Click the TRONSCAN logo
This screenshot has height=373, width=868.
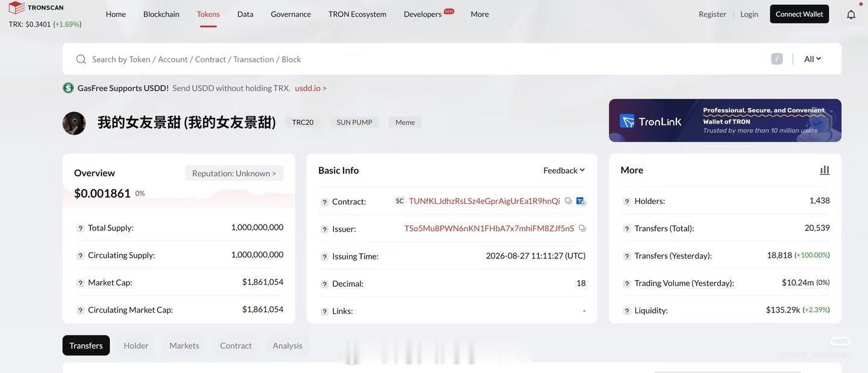pyautogui.click(x=36, y=7)
